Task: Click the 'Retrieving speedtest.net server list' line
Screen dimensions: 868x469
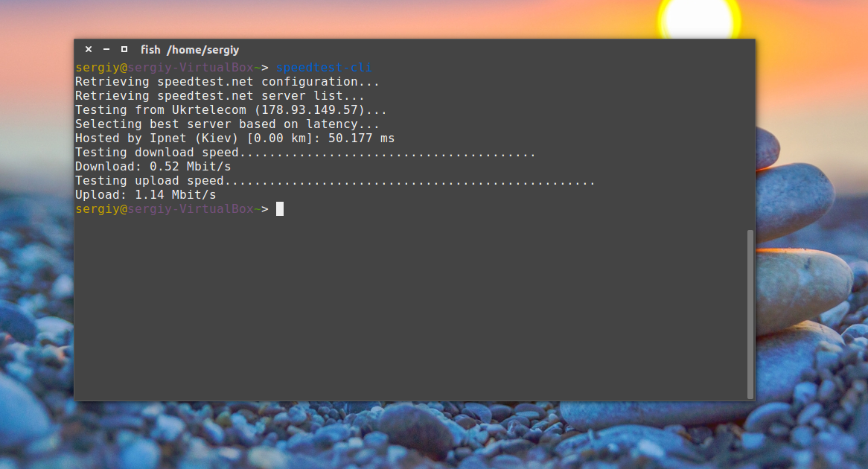Action: pyautogui.click(x=220, y=96)
